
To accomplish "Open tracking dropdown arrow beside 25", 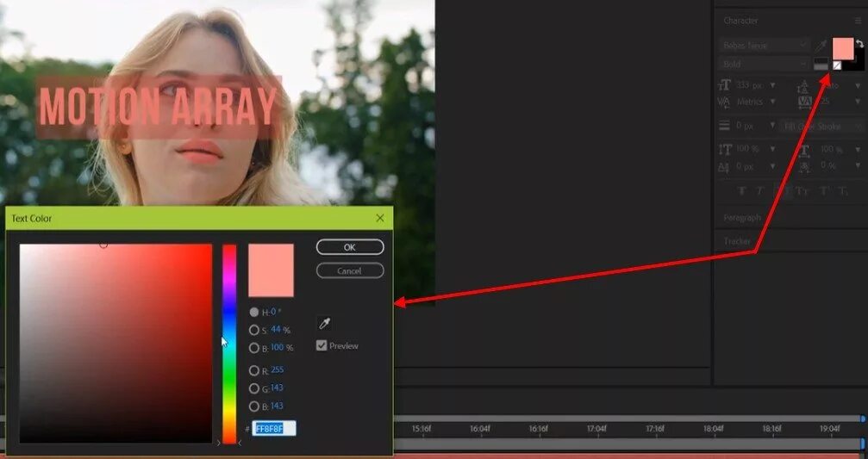I will click(858, 102).
